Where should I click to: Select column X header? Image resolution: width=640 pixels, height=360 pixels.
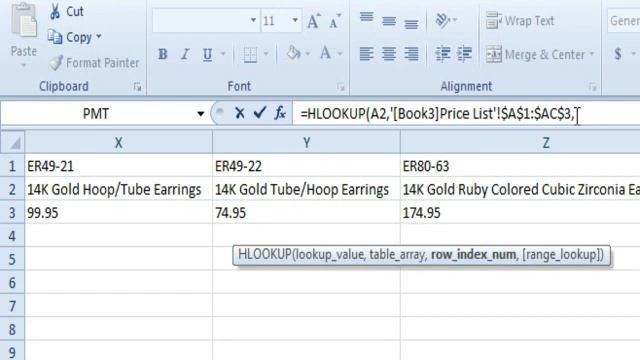(118, 142)
